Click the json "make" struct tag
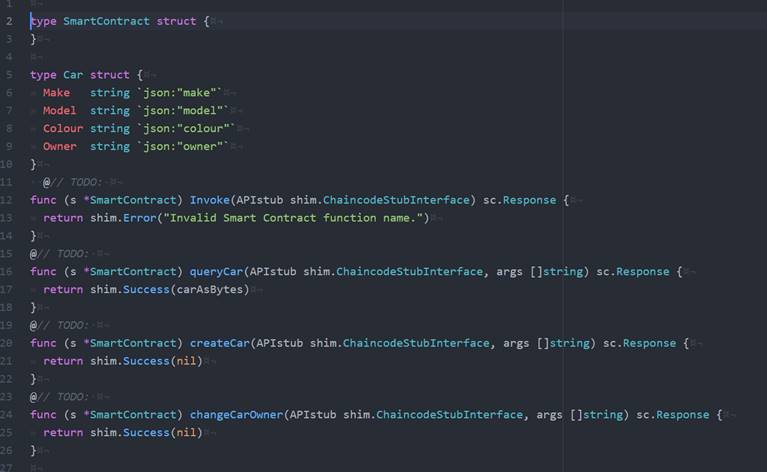This screenshot has width=767, height=472. click(x=181, y=93)
